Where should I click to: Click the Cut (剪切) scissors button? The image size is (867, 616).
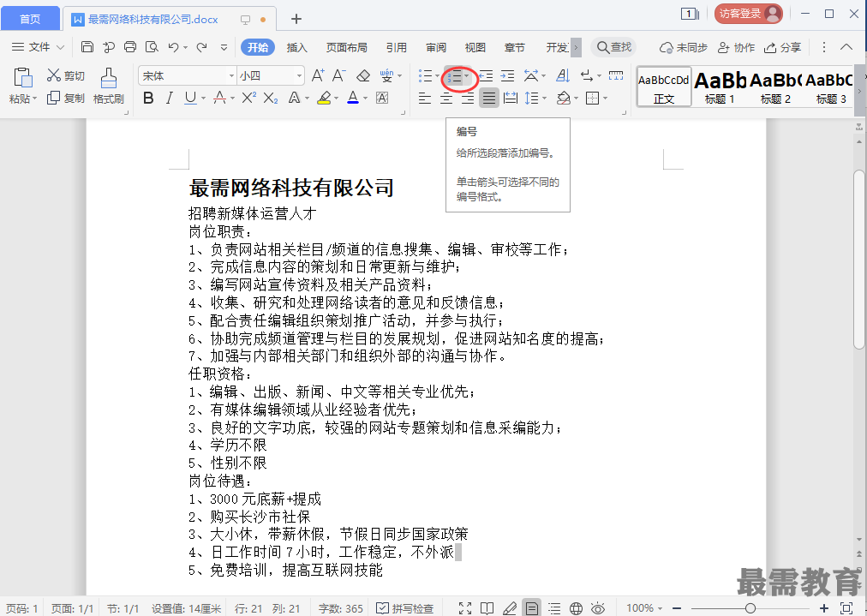(x=66, y=75)
